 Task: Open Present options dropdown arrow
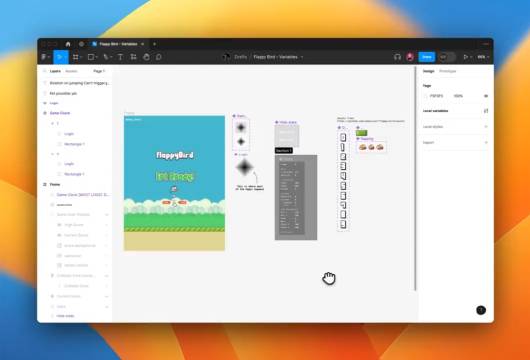pos(471,57)
